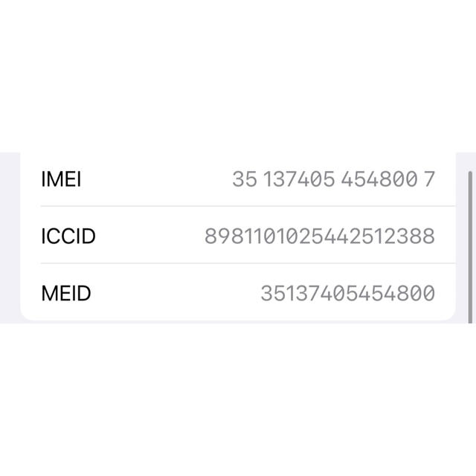Viewport: 476px width, 476px height.
Task: Click the divider line between ICCID and MEID
Action: [248, 263]
